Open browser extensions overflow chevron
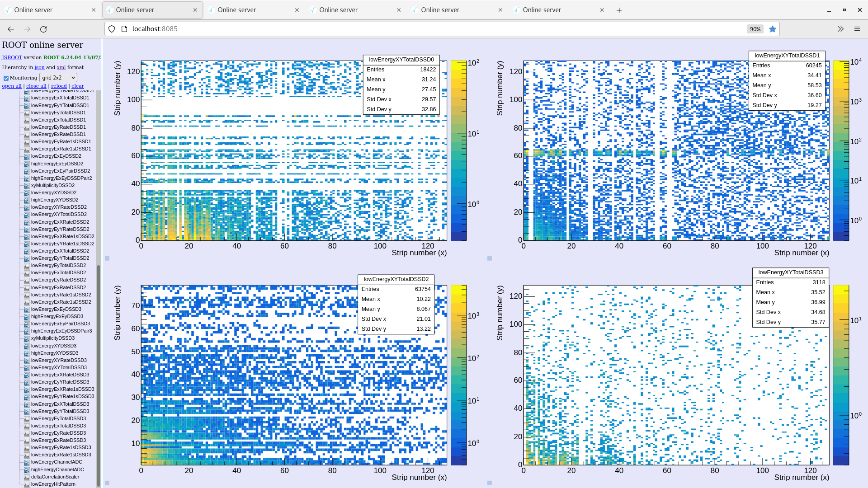The height and width of the screenshot is (488, 868). click(x=840, y=29)
